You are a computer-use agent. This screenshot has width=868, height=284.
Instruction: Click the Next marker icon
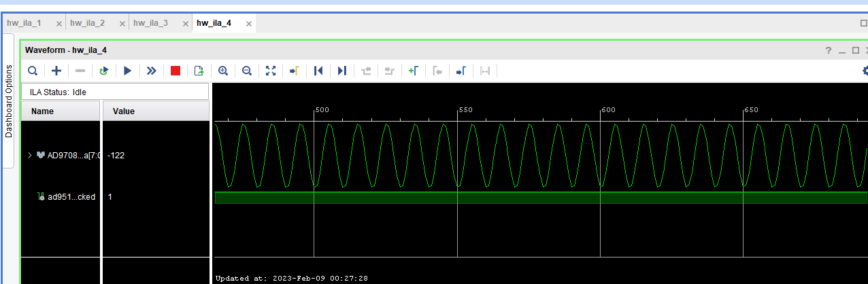click(461, 71)
